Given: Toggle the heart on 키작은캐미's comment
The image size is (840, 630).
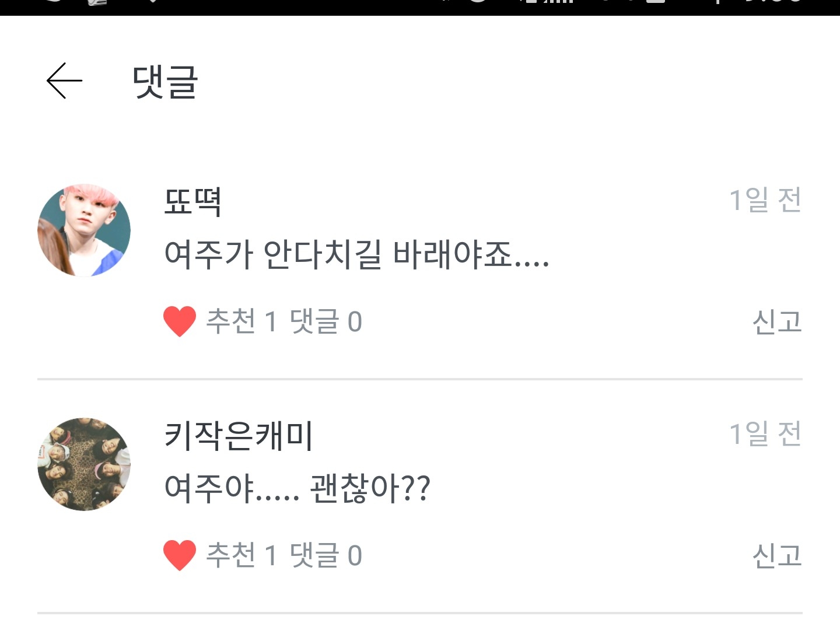Looking at the screenshot, I should pyautogui.click(x=179, y=555).
